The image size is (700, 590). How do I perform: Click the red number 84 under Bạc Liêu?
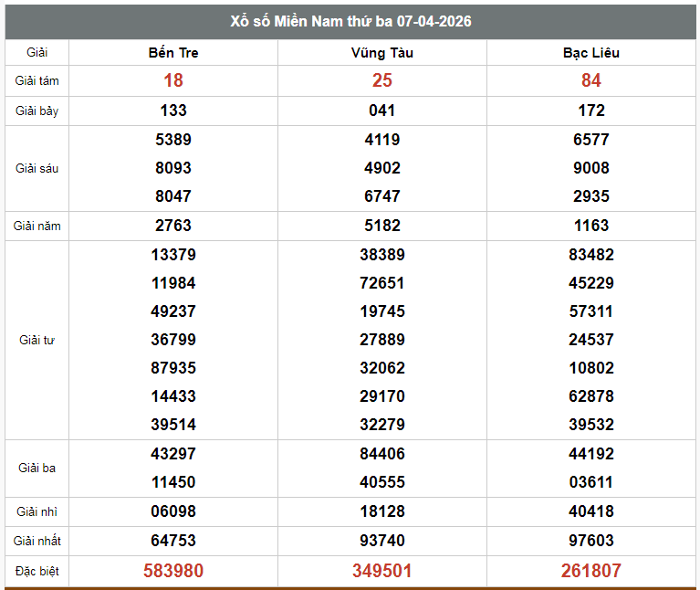click(590, 80)
